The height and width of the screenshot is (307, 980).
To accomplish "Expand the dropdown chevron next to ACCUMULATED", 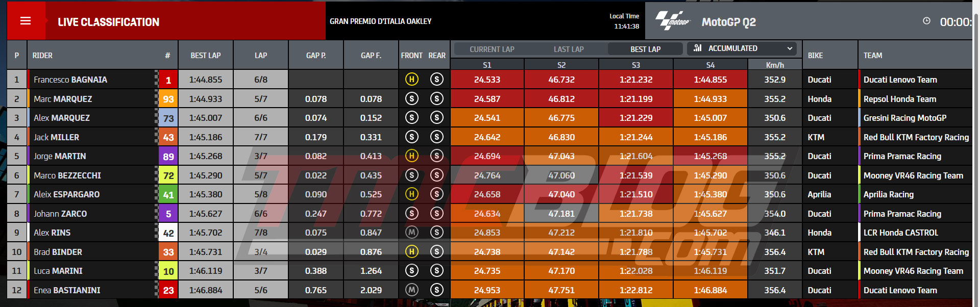I will 790,48.
